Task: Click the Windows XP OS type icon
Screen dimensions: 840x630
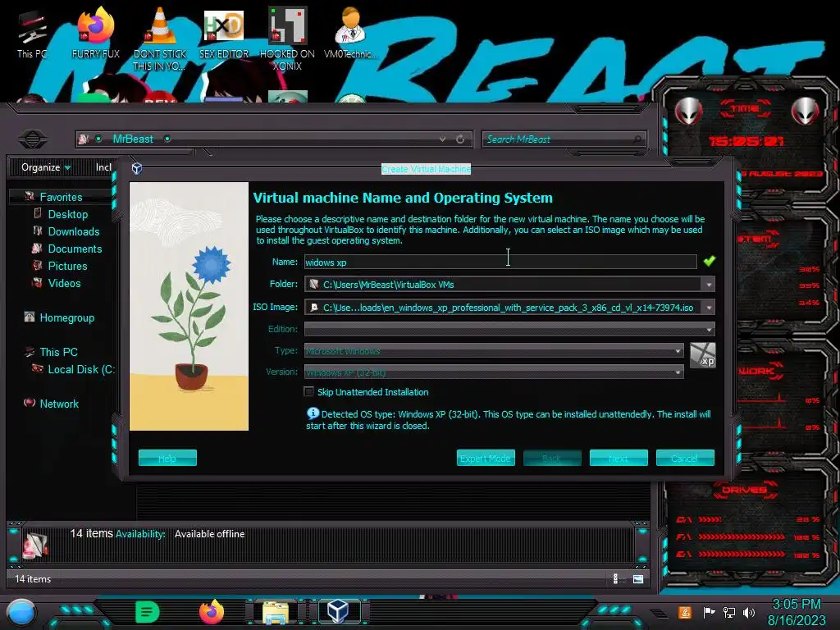Action: [x=702, y=355]
